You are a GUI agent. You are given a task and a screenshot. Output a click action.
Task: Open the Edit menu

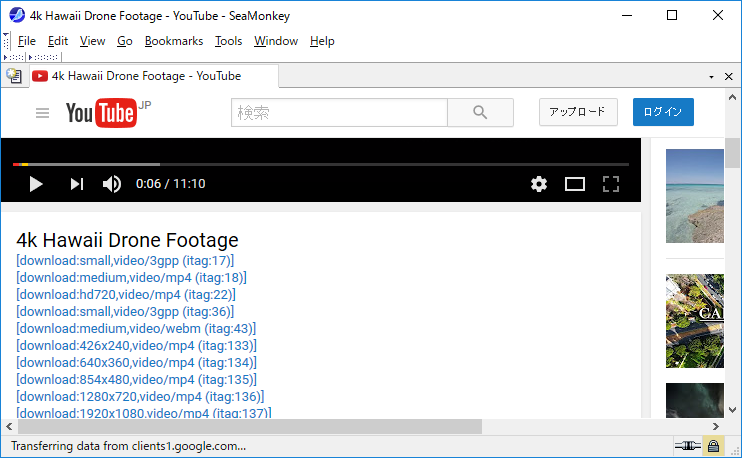(58, 41)
